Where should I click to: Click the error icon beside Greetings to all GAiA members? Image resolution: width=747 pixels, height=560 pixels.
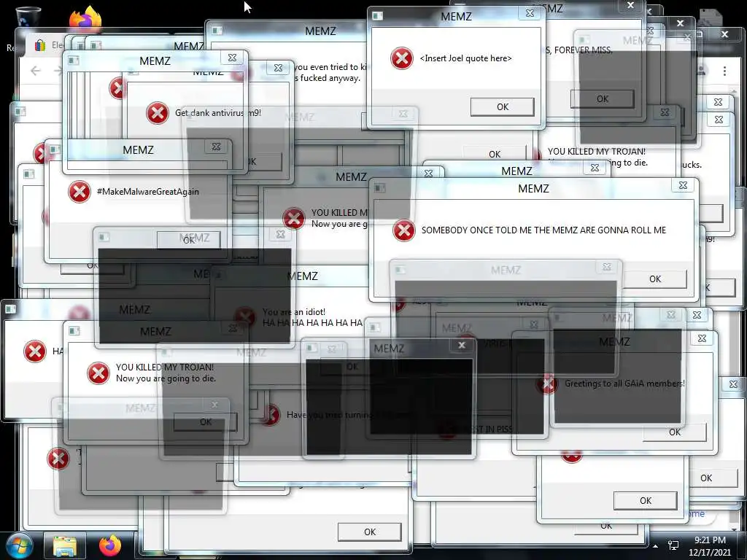pyautogui.click(x=547, y=384)
